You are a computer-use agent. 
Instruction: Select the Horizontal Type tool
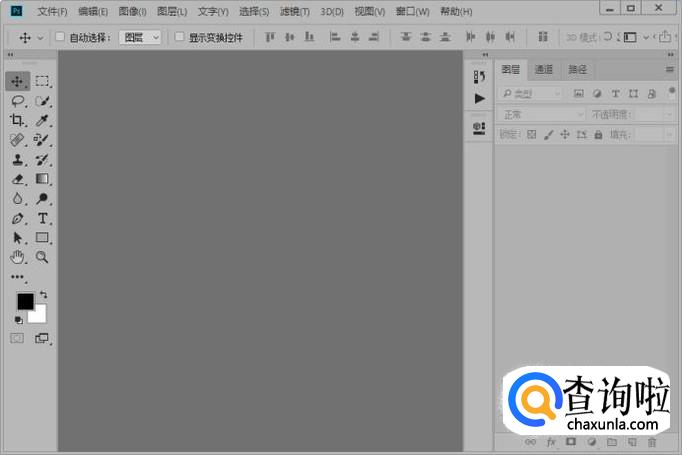pos(43,218)
